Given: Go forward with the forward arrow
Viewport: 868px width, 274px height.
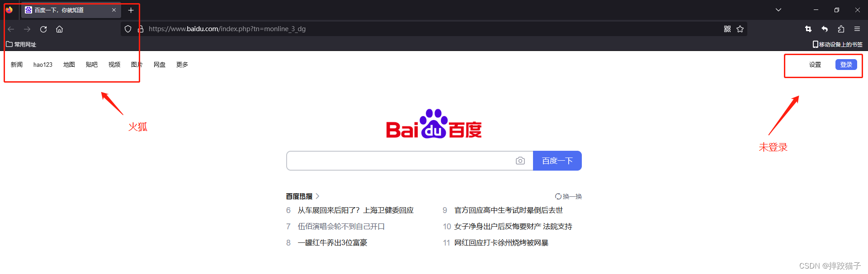Looking at the screenshot, I should 27,29.
